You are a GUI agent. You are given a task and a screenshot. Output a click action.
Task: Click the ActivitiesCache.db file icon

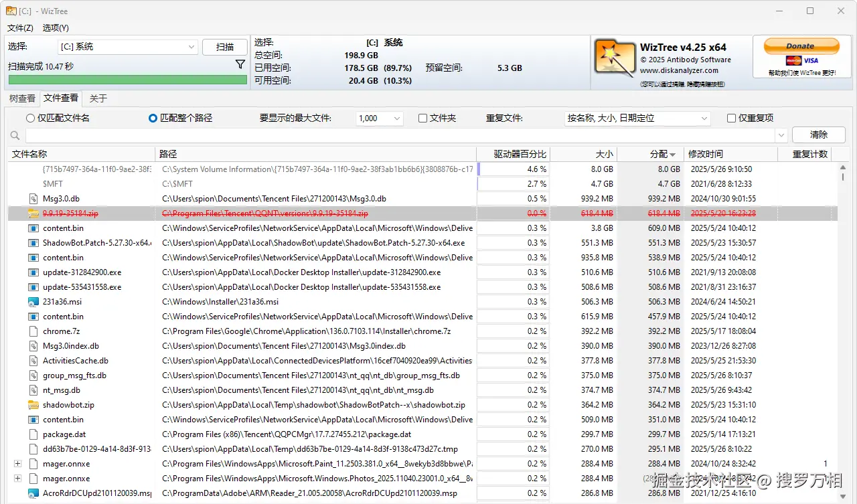[33, 361]
